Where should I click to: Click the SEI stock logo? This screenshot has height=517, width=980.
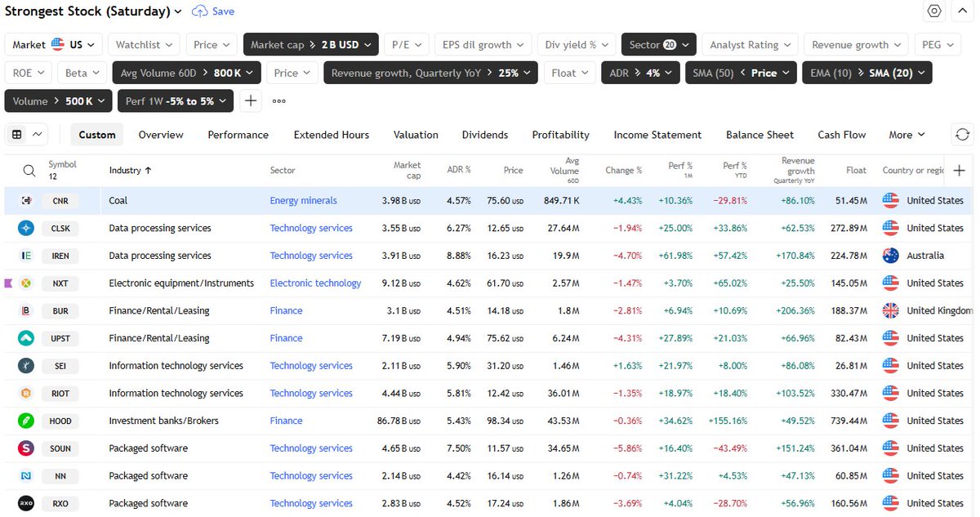pyautogui.click(x=27, y=366)
